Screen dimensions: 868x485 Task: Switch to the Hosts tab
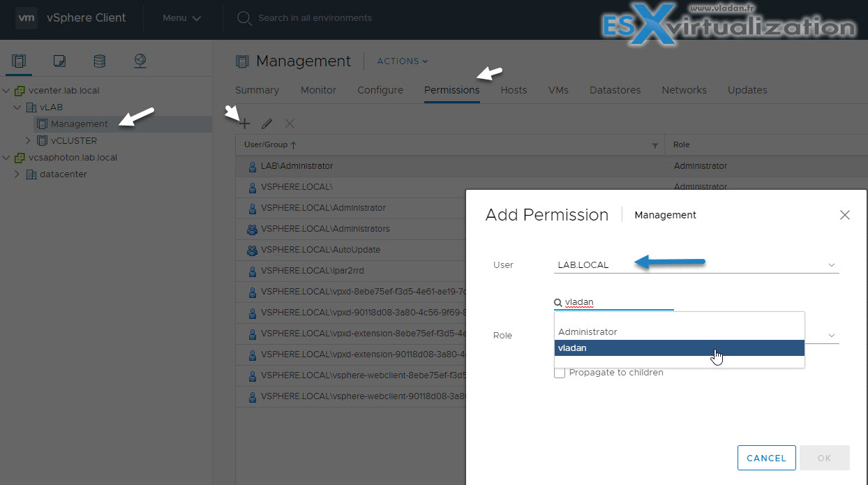point(514,90)
